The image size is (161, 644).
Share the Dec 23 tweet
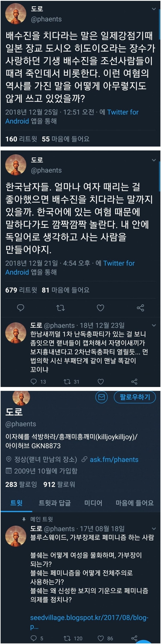tap(134, 381)
